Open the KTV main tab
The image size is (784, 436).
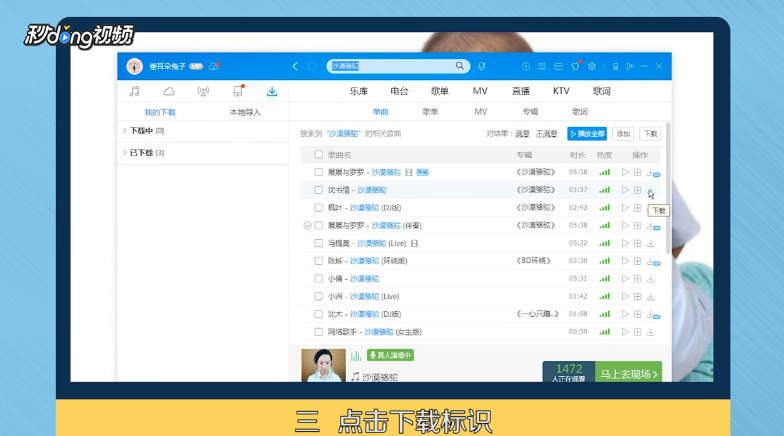(x=561, y=91)
